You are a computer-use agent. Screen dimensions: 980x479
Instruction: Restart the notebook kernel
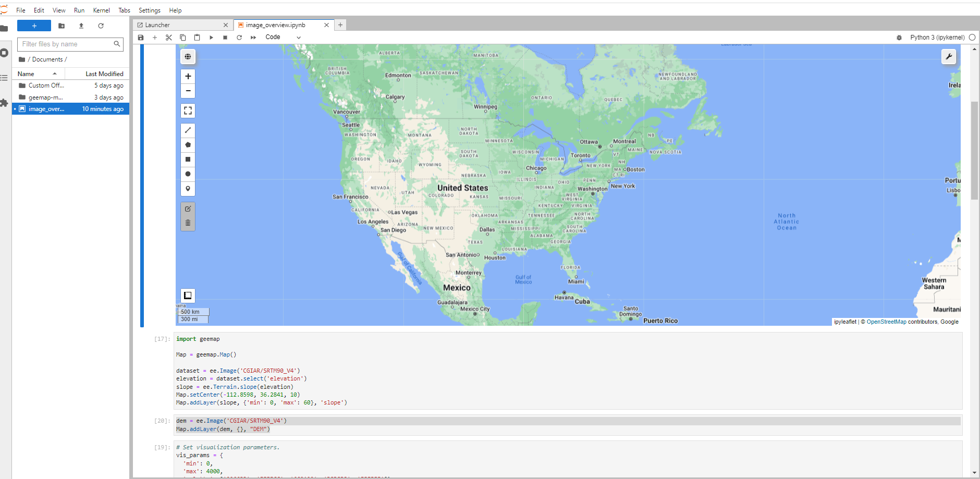pos(239,37)
